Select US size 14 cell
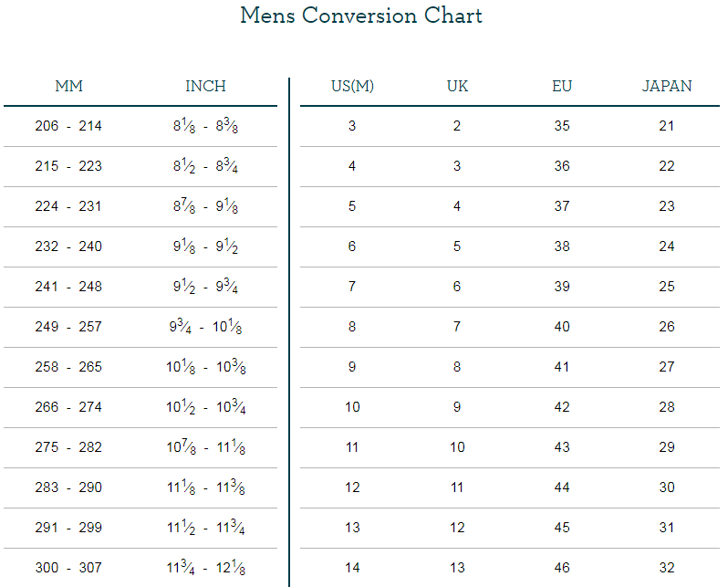Screen dimensions: 728x587 [x=352, y=568]
